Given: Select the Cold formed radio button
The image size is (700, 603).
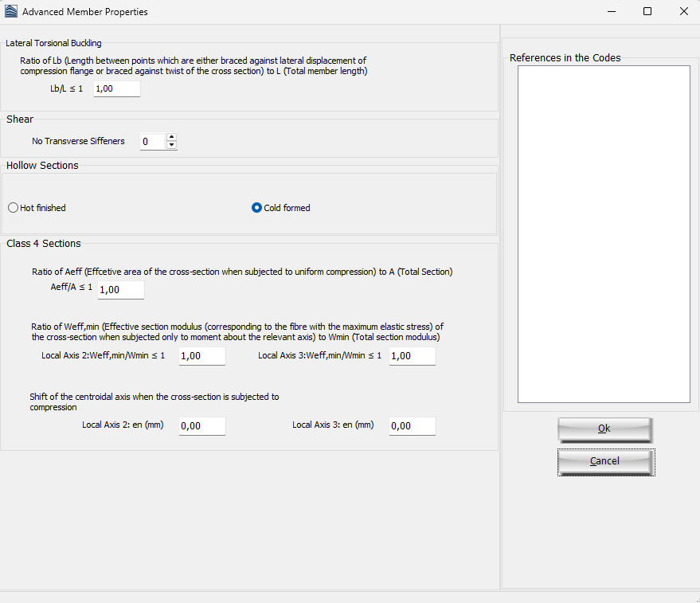Looking at the screenshot, I should click(256, 208).
